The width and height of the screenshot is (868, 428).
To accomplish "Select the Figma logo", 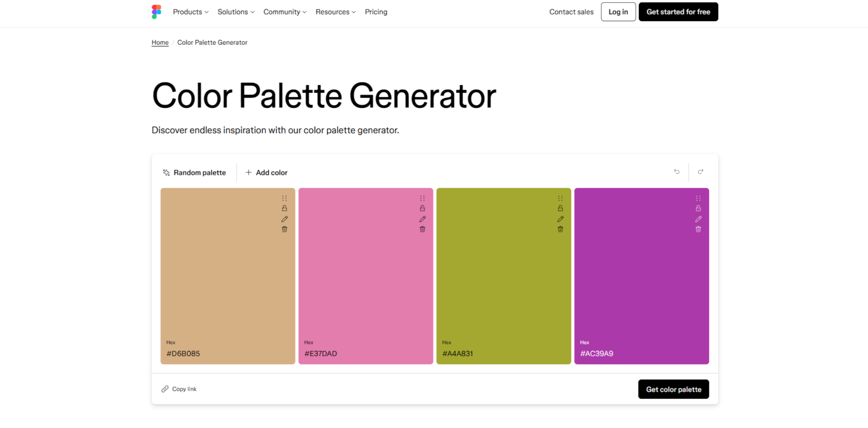I will coord(156,12).
